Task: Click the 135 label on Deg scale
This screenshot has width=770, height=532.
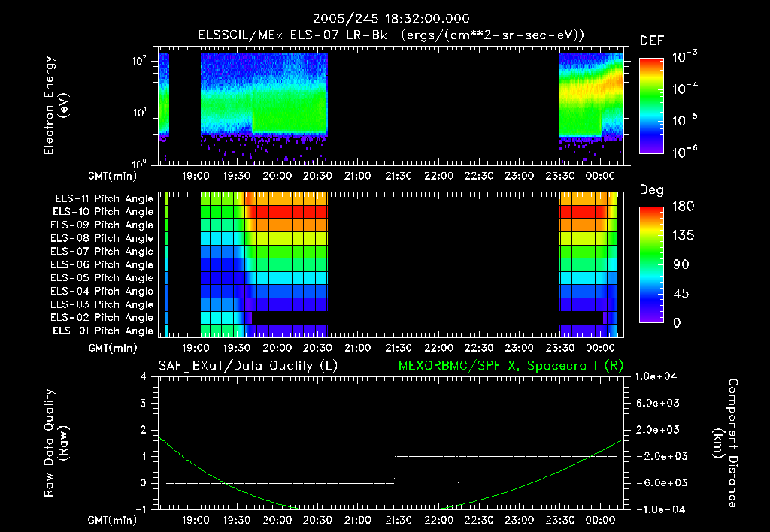Action: pyautogui.click(x=684, y=236)
